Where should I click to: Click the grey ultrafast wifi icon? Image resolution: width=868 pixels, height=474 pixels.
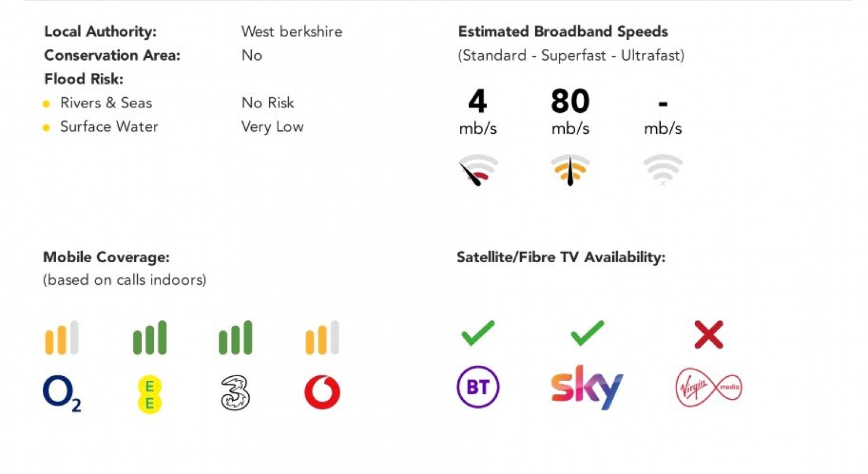pos(663,170)
